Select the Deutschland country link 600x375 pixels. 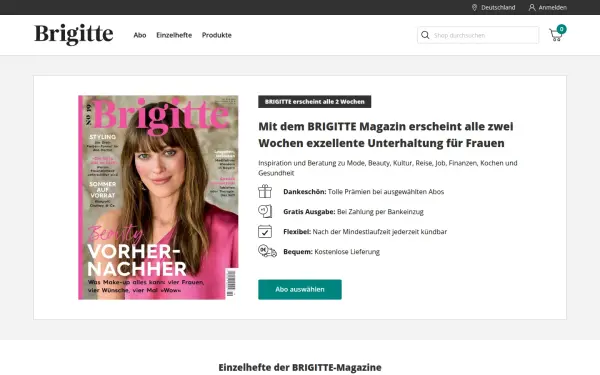tap(498, 7)
